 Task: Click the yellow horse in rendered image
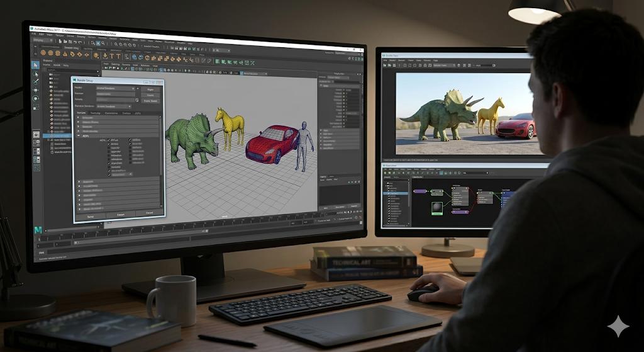click(491, 115)
